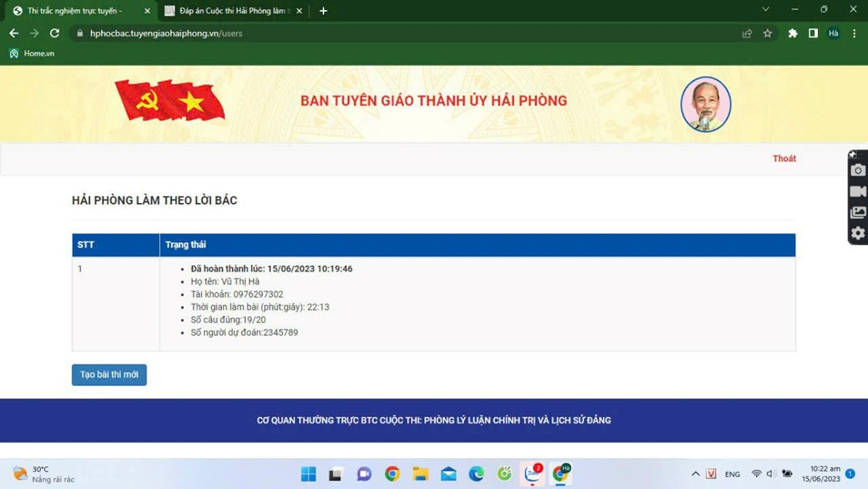Viewport: 868px width, 489px height.
Task: Open the image gallery icon in side panel
Action: click(858, 213)
